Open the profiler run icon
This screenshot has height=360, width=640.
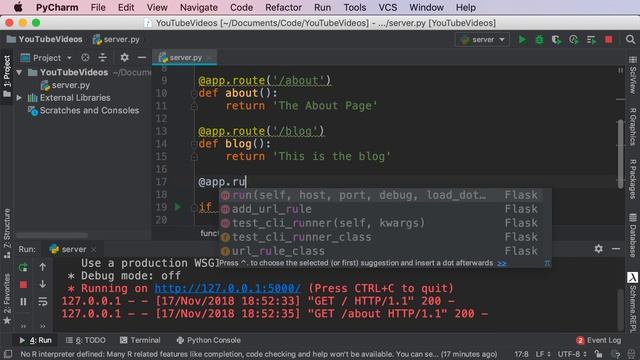tap(574, 40)
